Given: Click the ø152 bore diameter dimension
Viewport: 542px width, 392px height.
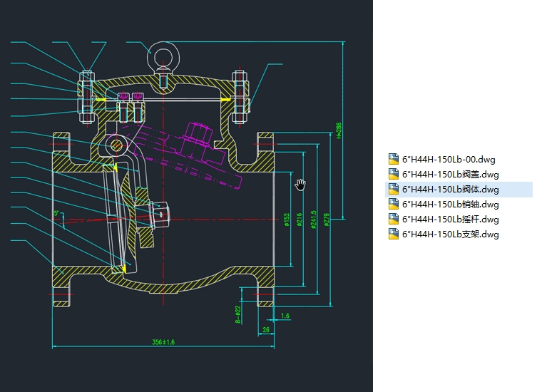Looking at the screenshot, I should point(287,220).
